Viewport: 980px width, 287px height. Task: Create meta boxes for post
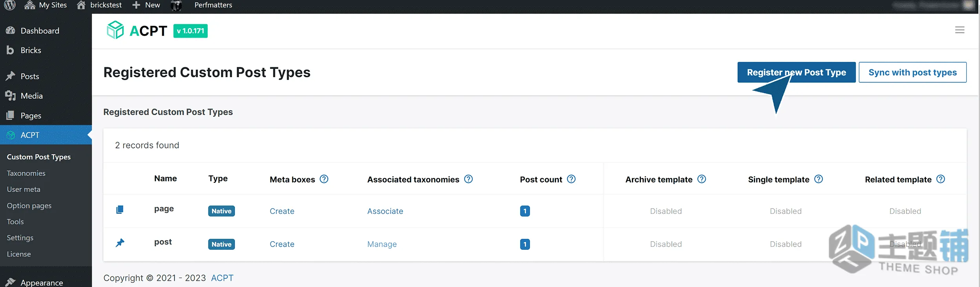[x=282, y=244]
